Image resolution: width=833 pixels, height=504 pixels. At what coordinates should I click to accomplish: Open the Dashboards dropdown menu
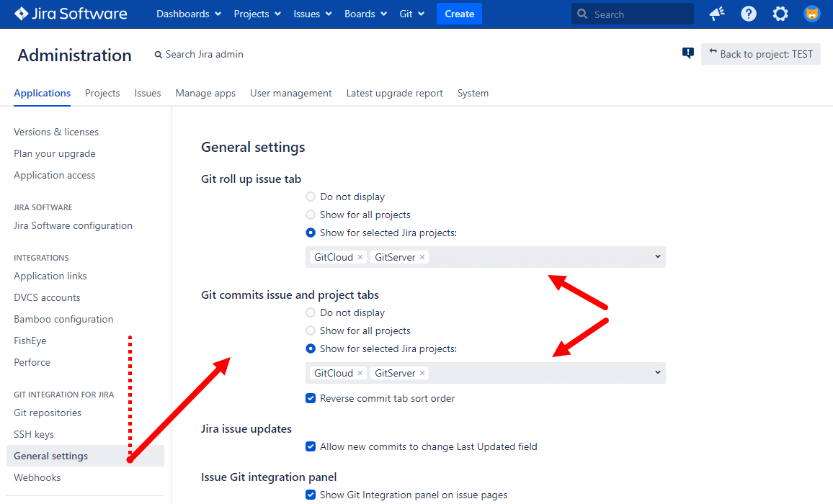point(189,14)
